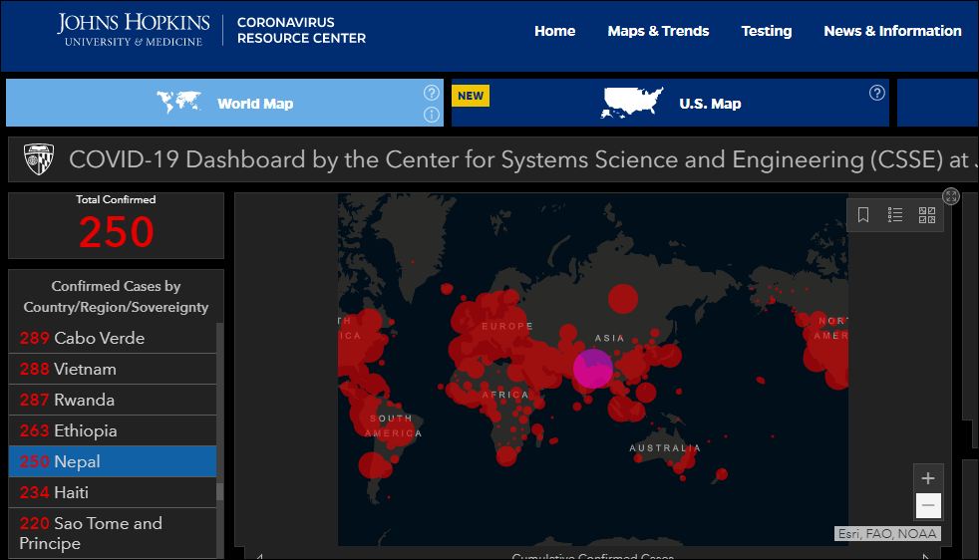The height and width of the screenshot is (560, 979).
Task: Click the Coronavirus Resource Center title
Action: (301, 30)
